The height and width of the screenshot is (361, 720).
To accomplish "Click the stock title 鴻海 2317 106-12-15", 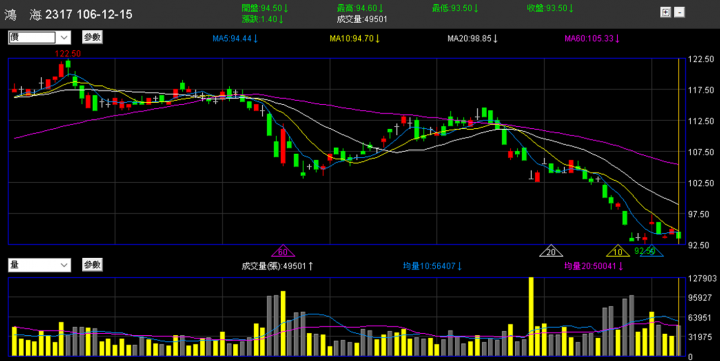I will tap(68, 15).
